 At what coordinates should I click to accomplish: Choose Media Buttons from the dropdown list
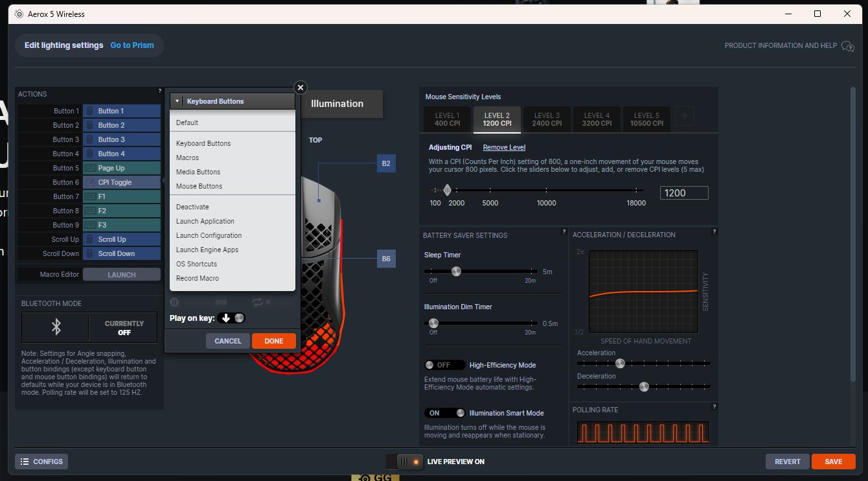(x=198, y=172)
